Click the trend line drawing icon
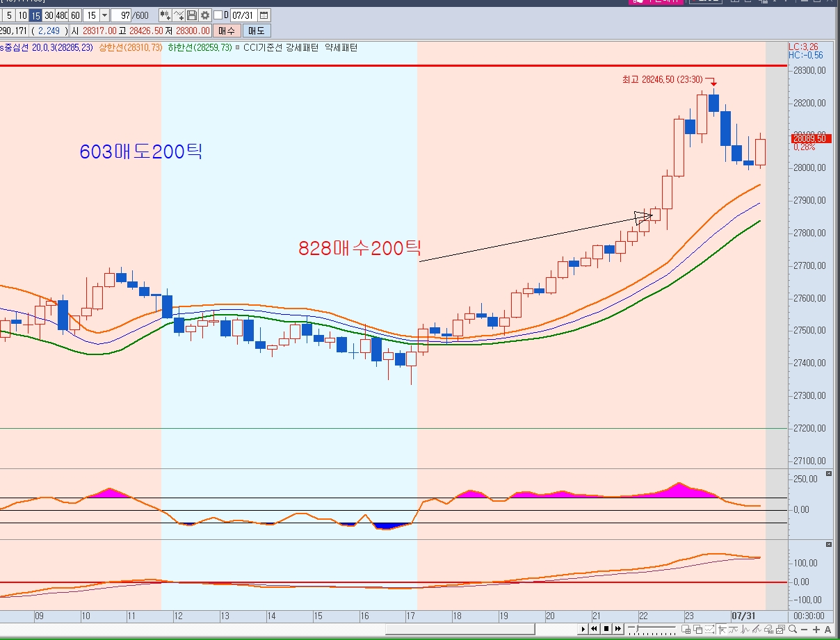840x640 pixels. 733,630
